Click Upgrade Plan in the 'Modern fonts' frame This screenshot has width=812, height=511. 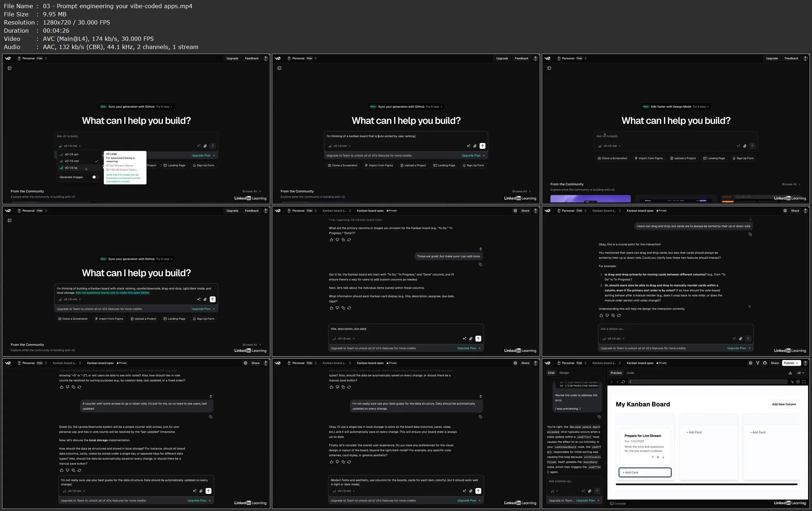467,501
